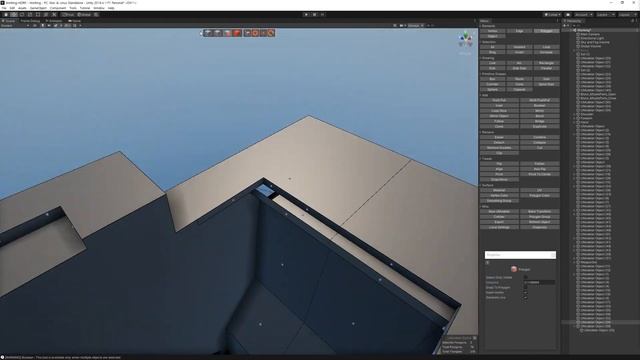Collapse the Transform section
The width and height of the screenshot is (640, 360).
tap(486, 159)
